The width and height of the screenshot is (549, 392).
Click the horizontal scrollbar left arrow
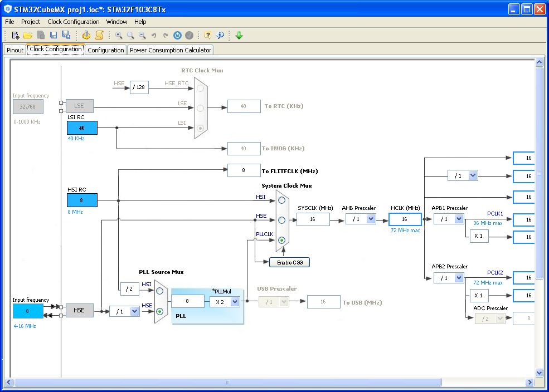[x=9, y=382]
